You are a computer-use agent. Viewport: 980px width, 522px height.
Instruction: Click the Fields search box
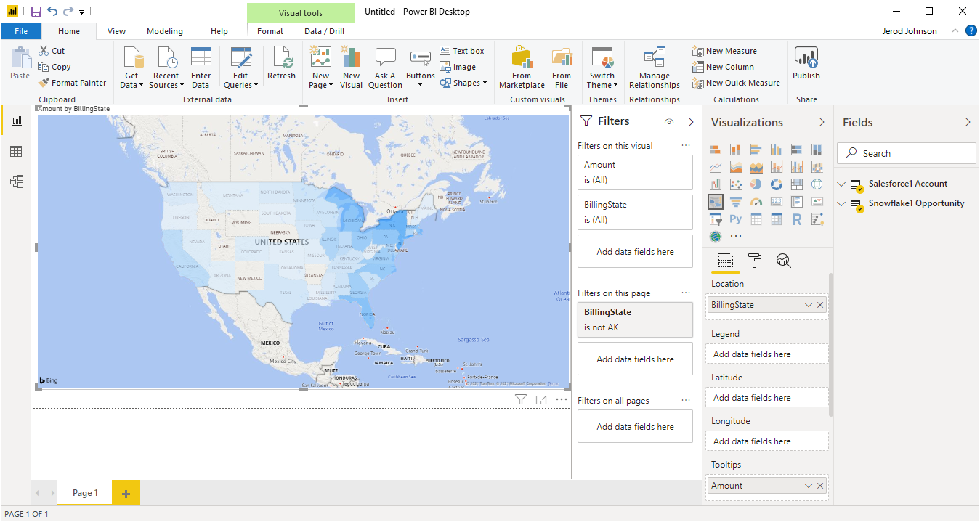[907, 153]
